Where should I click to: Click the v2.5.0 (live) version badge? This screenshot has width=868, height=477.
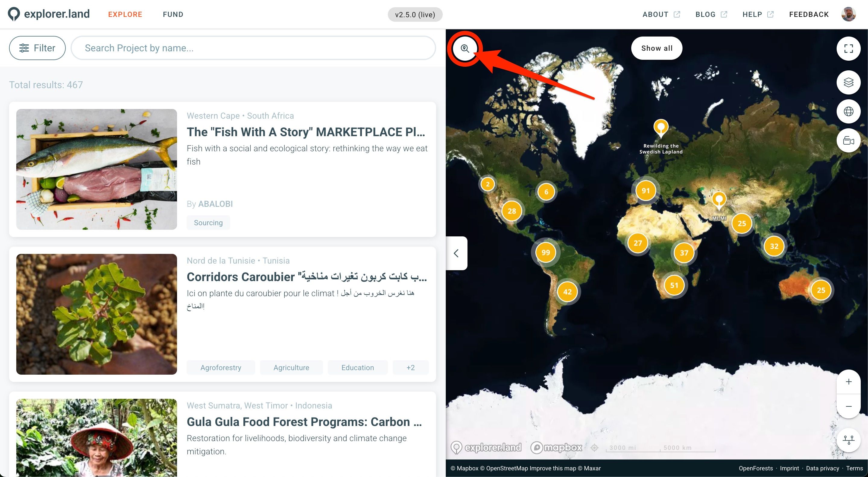[x=415, y=14]
